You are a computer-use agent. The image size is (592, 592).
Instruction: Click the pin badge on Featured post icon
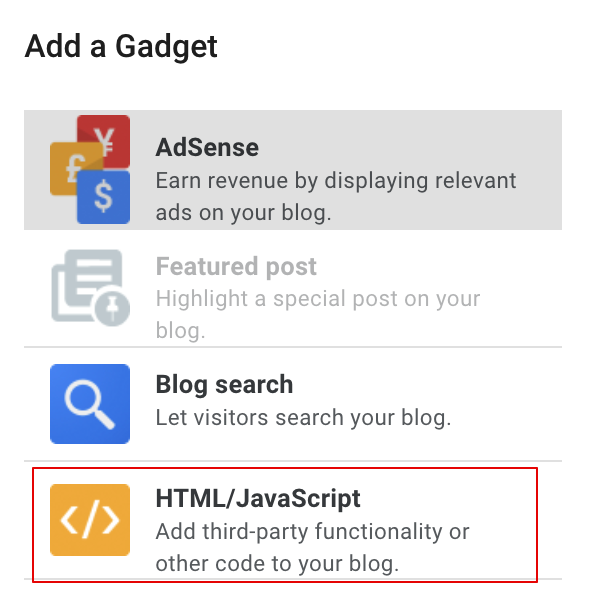point(112,308)
